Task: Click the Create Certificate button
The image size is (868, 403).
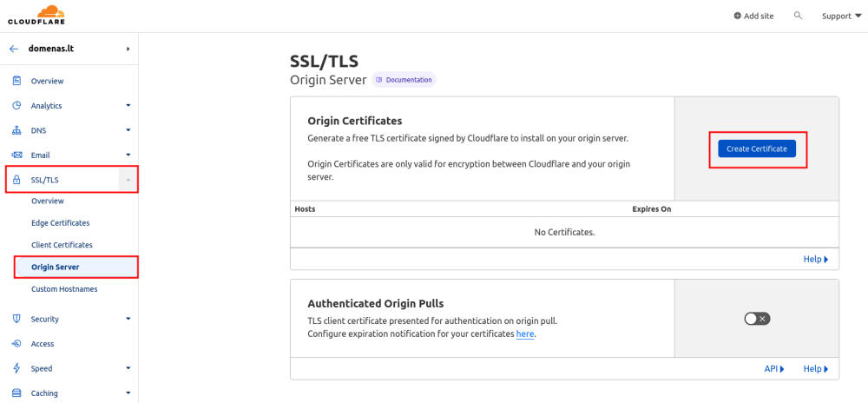Action: click(x=757, y=149)
